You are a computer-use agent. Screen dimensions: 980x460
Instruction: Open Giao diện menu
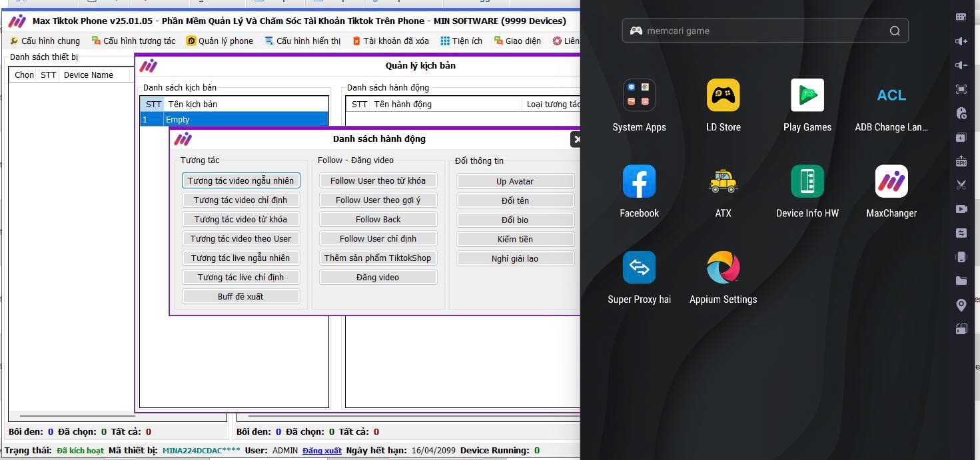tap(518, 41)
